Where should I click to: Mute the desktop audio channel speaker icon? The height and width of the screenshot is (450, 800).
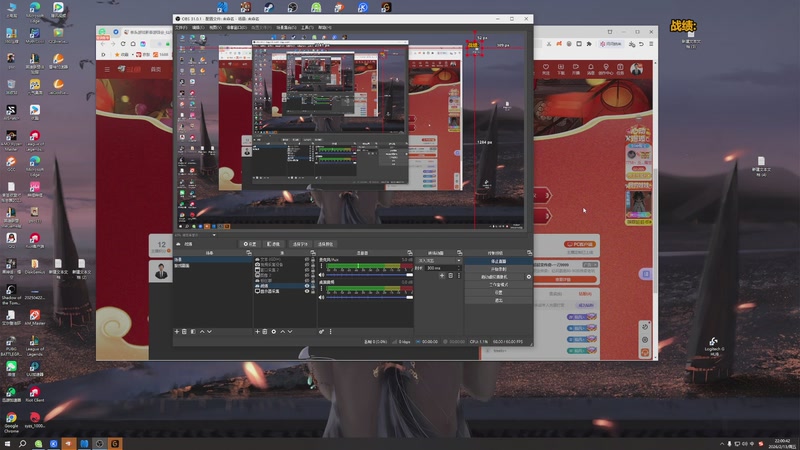click(321, 297)
